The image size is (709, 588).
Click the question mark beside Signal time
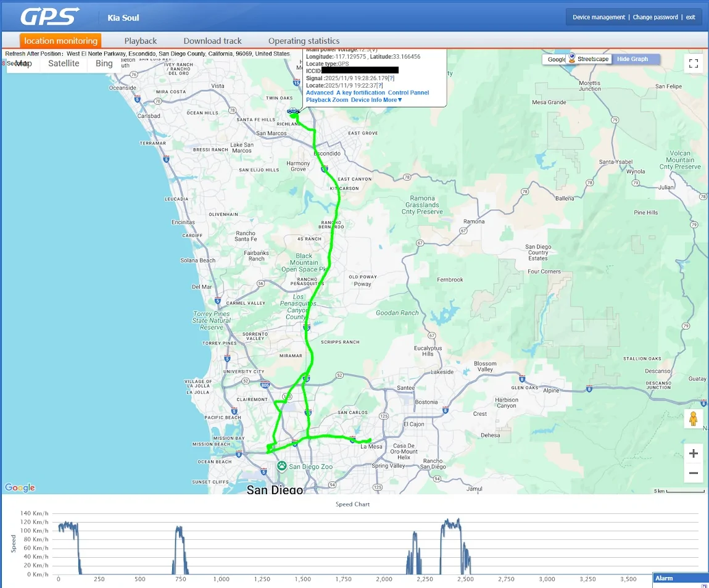pos(391,78)
